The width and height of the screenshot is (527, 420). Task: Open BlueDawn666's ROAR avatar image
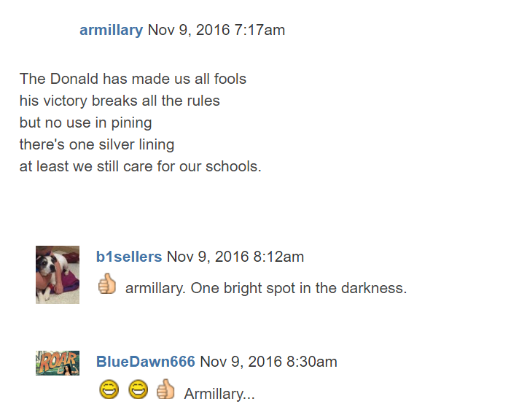58,362
